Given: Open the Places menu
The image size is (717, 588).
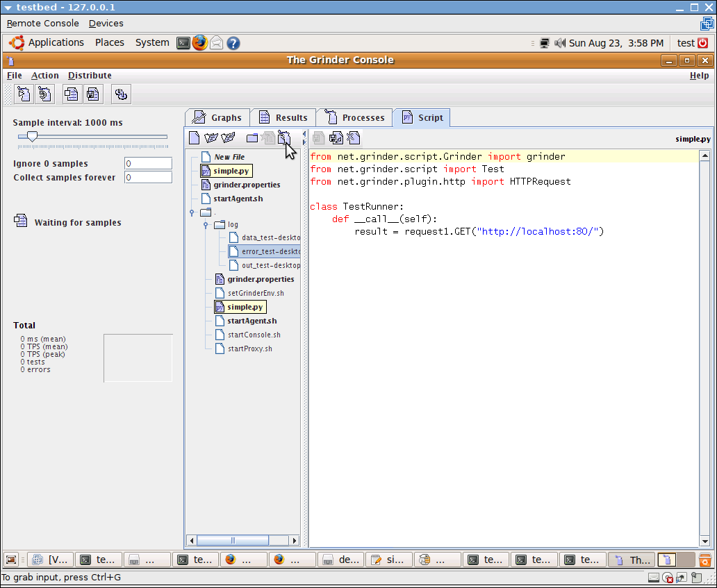Looking at the screenshot, I should (x=109, y=42).
